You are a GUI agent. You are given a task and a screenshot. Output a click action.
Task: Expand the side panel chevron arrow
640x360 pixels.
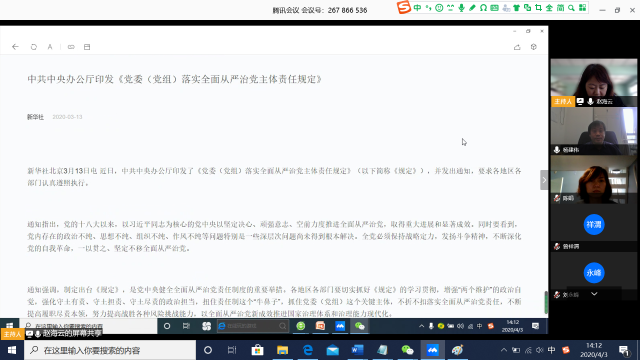pyautogui.click(x=544, y=180)
